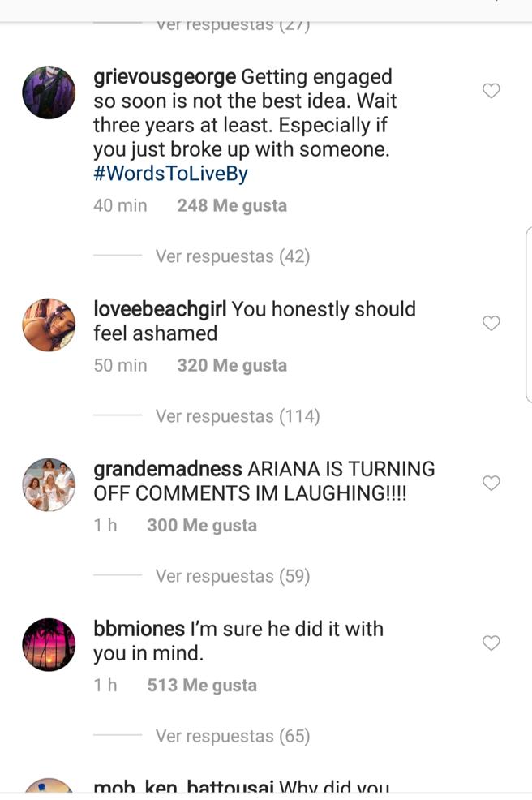Screen dimensions: 532x800
Task: Toggle like on bbmiones' comment
Action: pyautogui.click(x=491, y=643)
